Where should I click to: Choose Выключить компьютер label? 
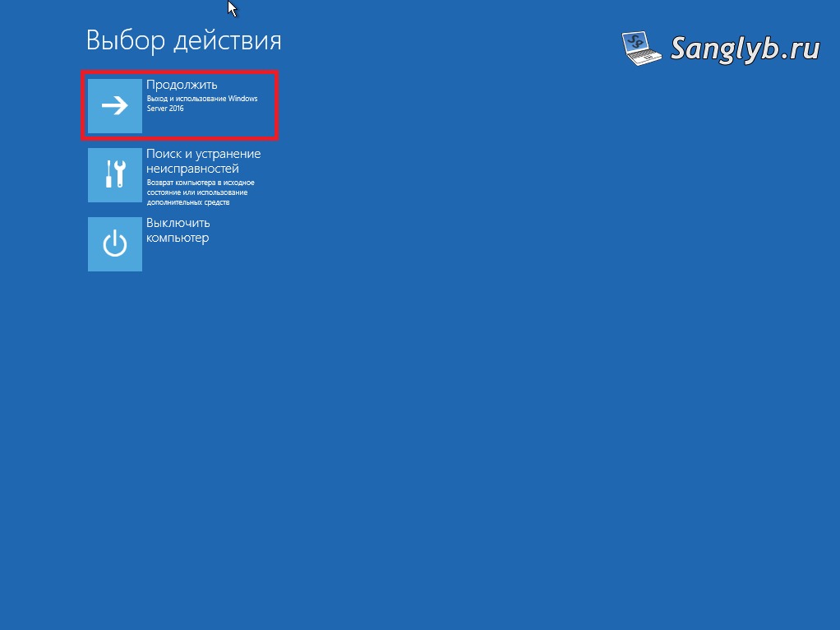(x=178, y=230)
